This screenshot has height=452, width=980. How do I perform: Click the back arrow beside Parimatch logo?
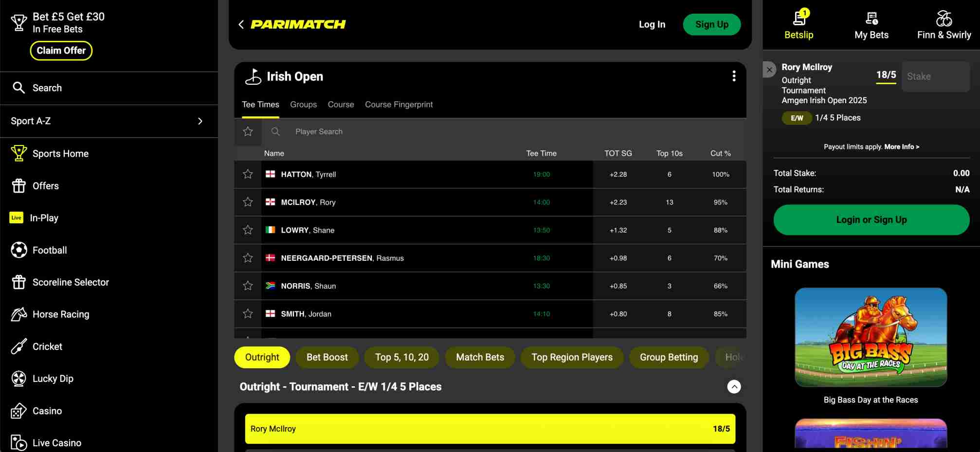pyautogui.click(x=241, y=24)
